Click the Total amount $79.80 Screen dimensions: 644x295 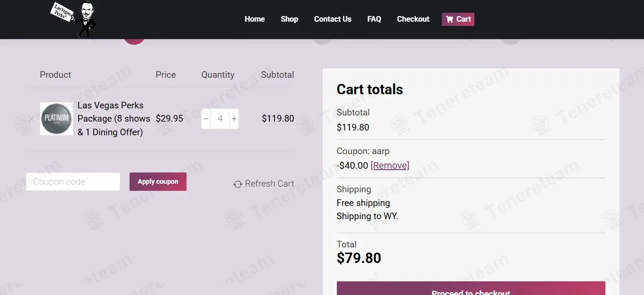359,258
